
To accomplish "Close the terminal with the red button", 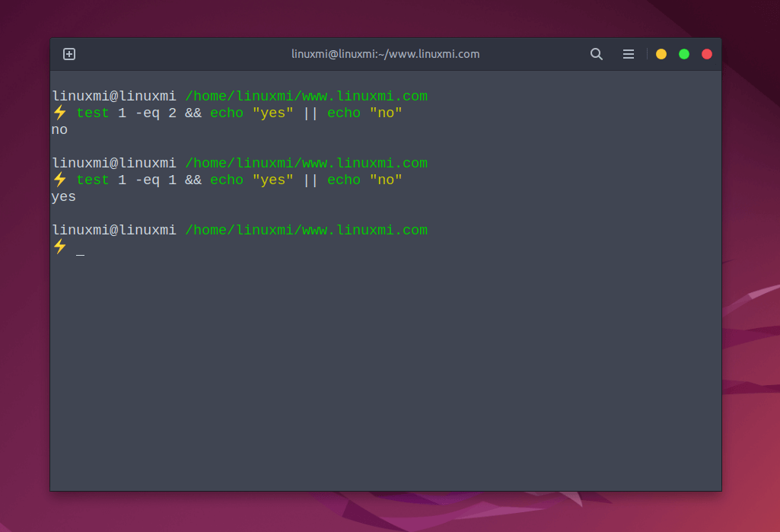I will (x=707, y=54).
